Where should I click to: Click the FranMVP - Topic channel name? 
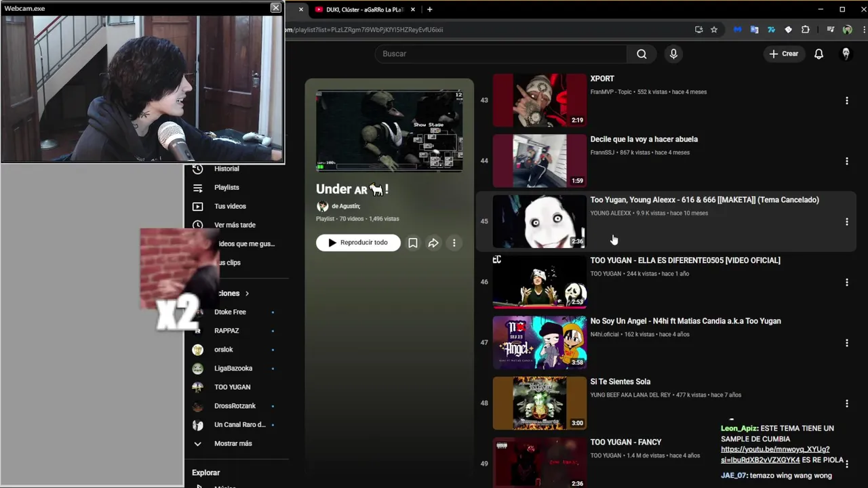[x=611, y=92]
